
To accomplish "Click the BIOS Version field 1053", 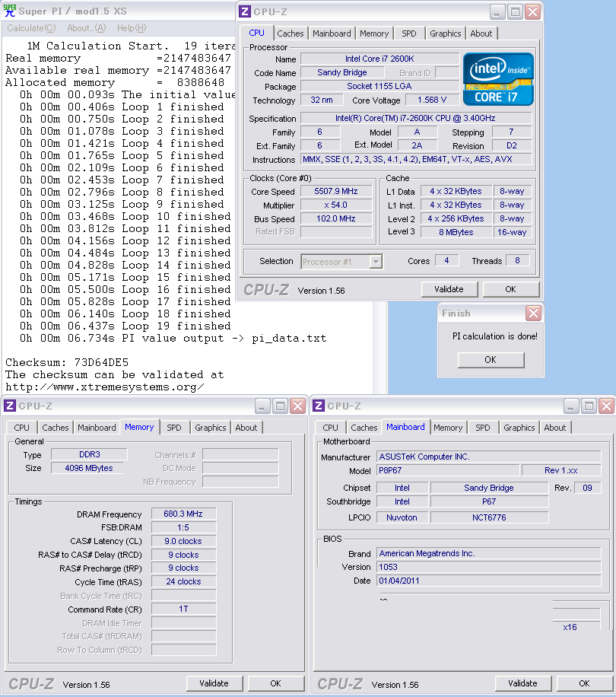I will pos(488,567).
